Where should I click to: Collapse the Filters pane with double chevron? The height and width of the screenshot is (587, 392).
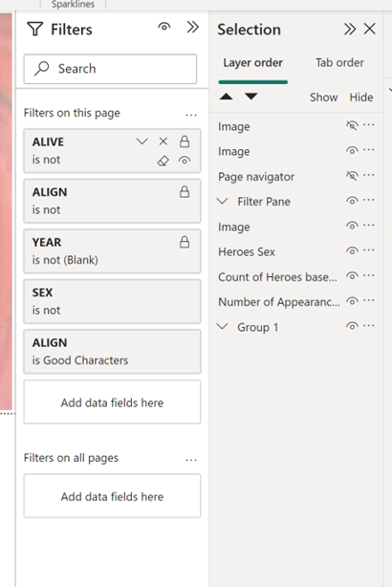193,27
